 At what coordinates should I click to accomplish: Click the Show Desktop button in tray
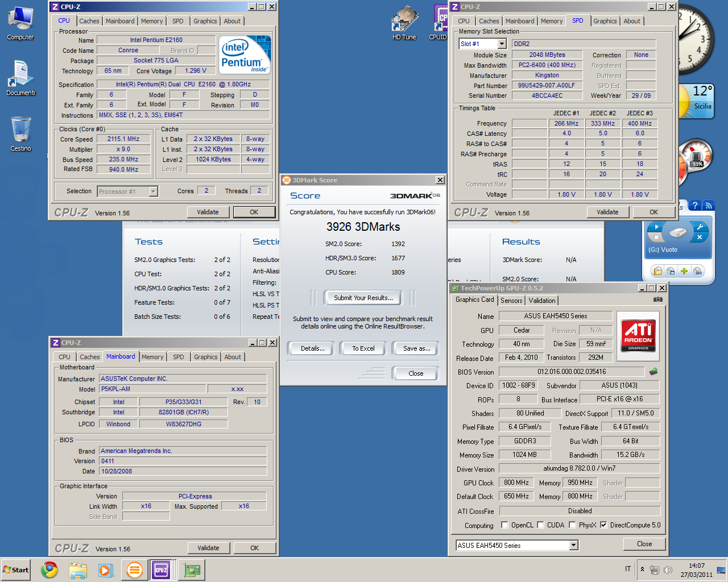click(721, 569)
